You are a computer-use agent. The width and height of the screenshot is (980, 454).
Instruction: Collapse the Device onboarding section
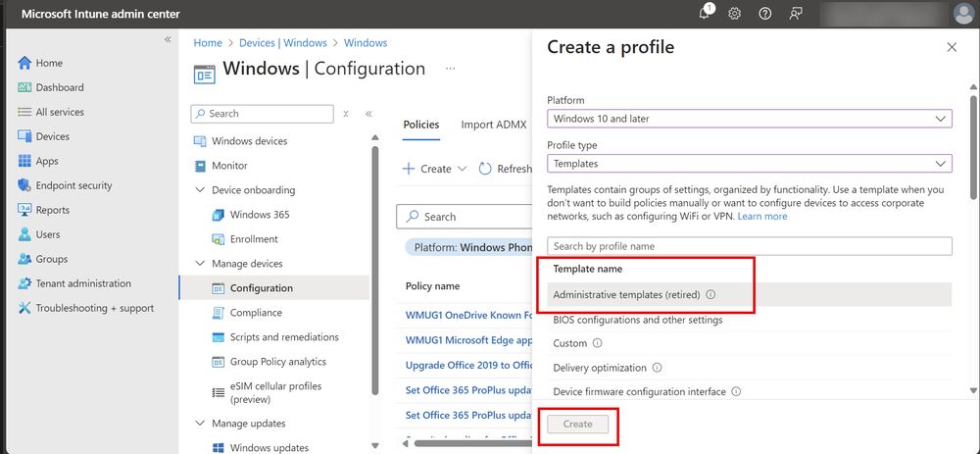click(x=200, y=190)
